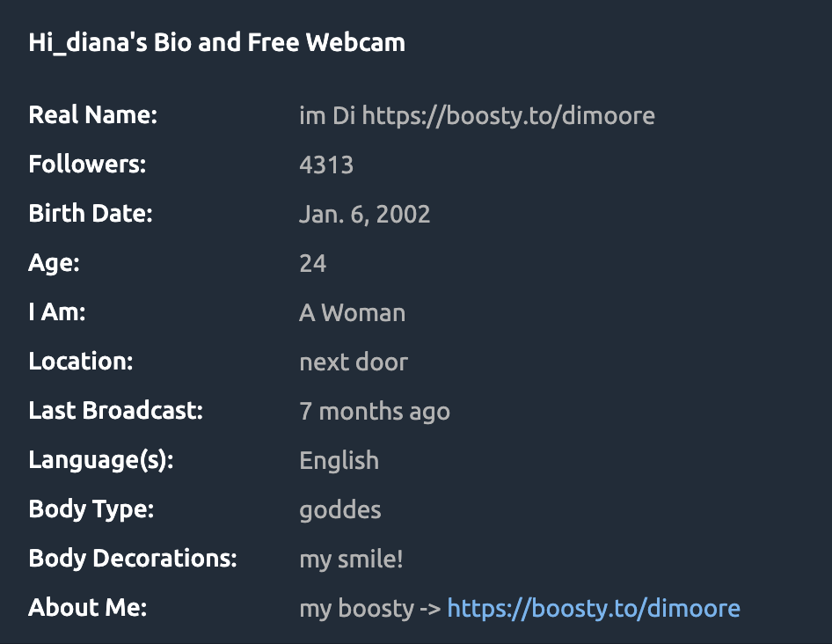832x644 pixels.
Task: Click the "my smile!" body decorations value
Action: pyautogui.click(x=351, y=560)
